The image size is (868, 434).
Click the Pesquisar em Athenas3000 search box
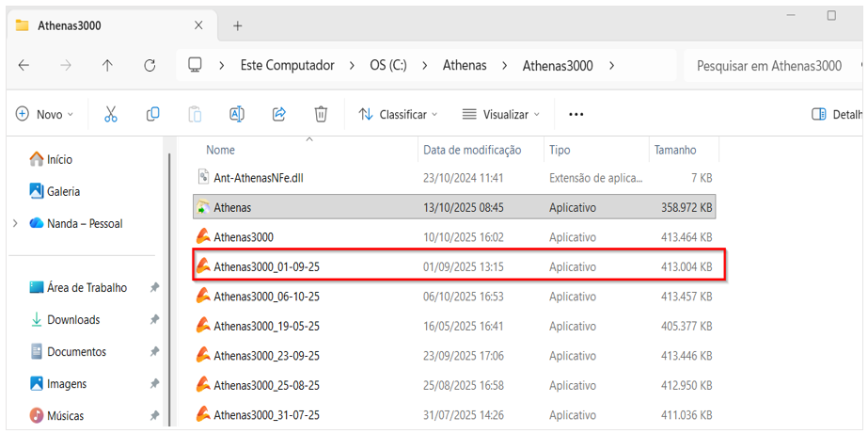[768, 66]
